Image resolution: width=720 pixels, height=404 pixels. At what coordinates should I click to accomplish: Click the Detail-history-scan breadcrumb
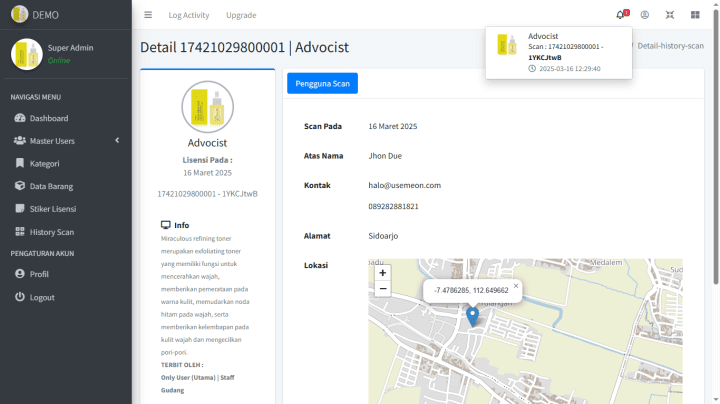click(x=670, y=45)
